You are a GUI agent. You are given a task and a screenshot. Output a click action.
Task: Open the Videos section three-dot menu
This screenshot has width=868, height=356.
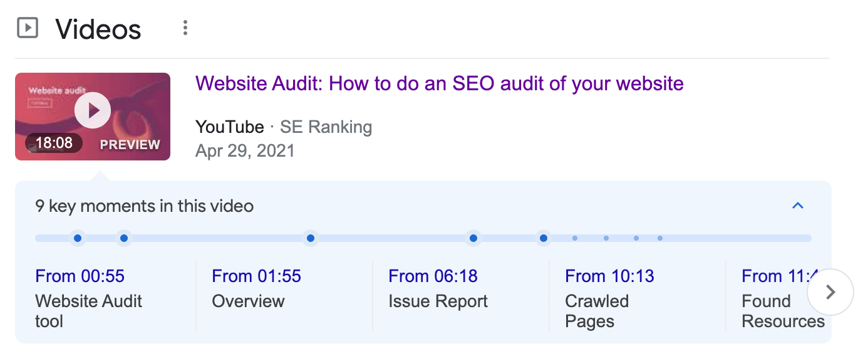[x=185, y=28]
